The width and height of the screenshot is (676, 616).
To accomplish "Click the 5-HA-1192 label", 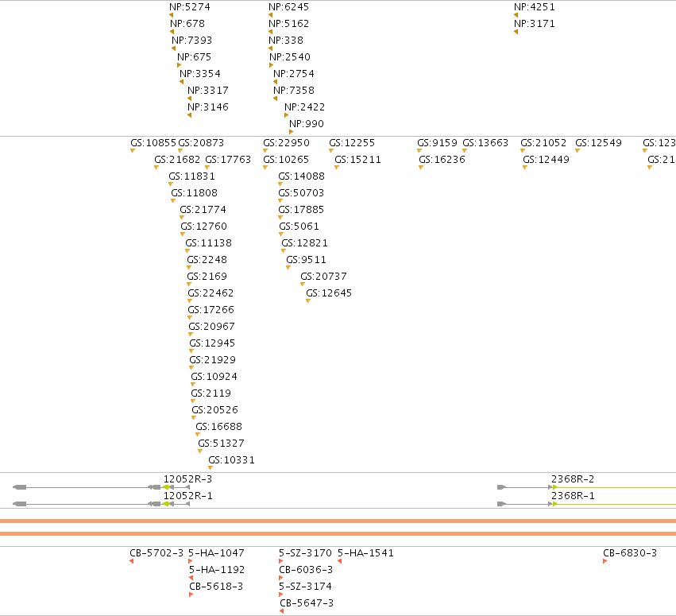I will [x=217, y=570].
